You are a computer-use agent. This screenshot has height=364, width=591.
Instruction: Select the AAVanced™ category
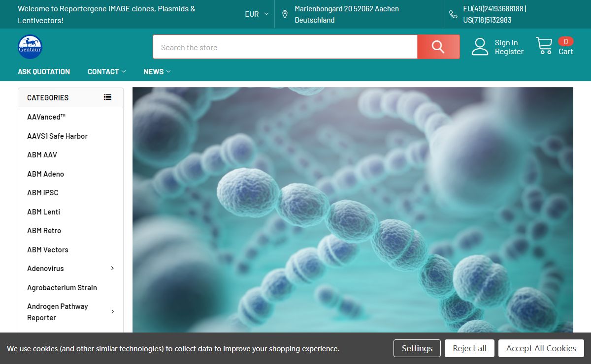click(x=46, y=117)
